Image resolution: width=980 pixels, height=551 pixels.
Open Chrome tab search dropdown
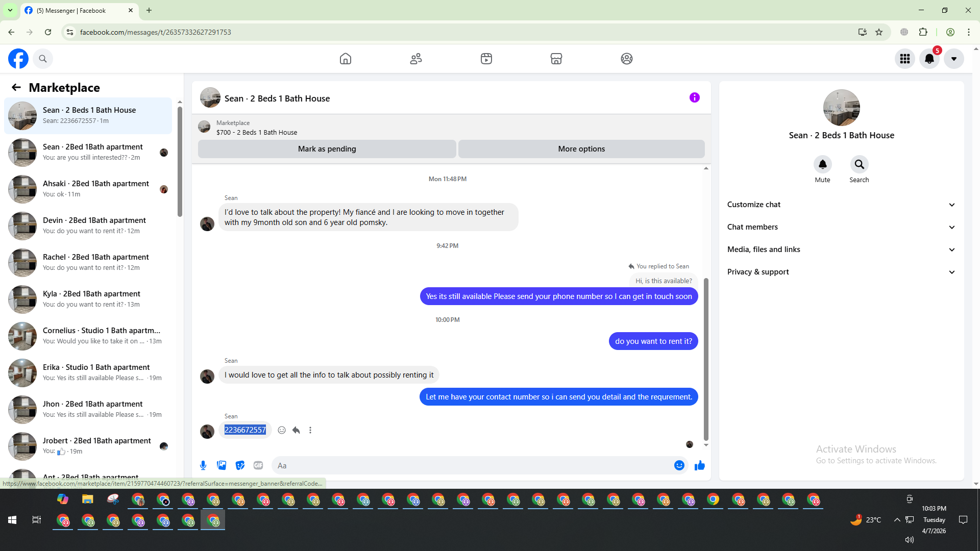(10, 10)
